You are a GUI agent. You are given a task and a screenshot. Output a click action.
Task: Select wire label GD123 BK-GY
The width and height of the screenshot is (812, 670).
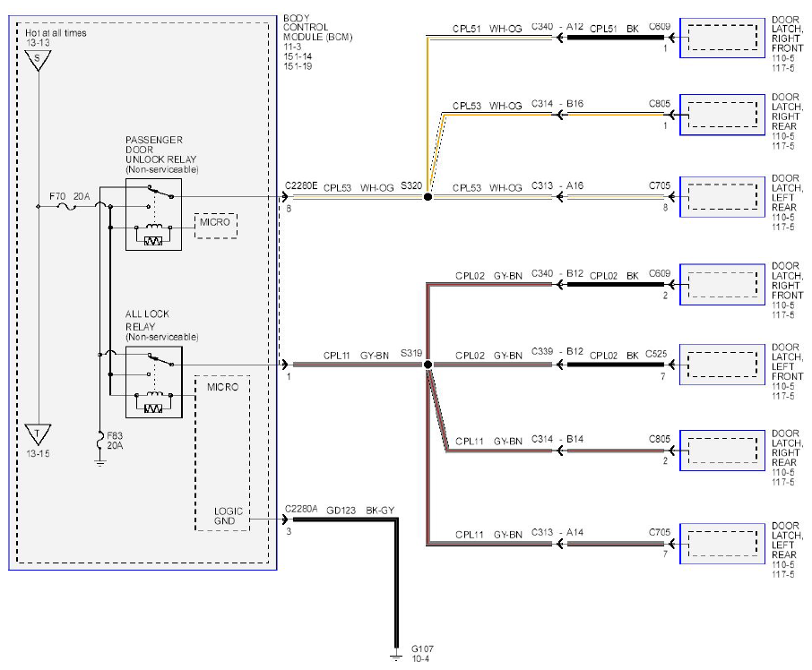(x=360, y=511)
